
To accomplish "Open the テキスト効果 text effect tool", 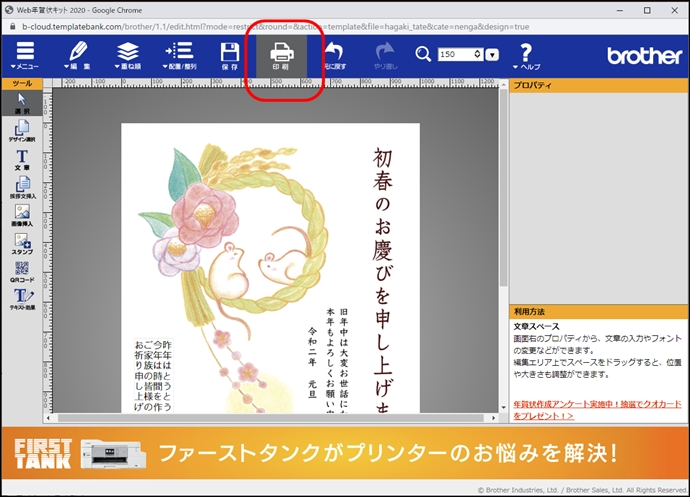I will click(22, 299).
